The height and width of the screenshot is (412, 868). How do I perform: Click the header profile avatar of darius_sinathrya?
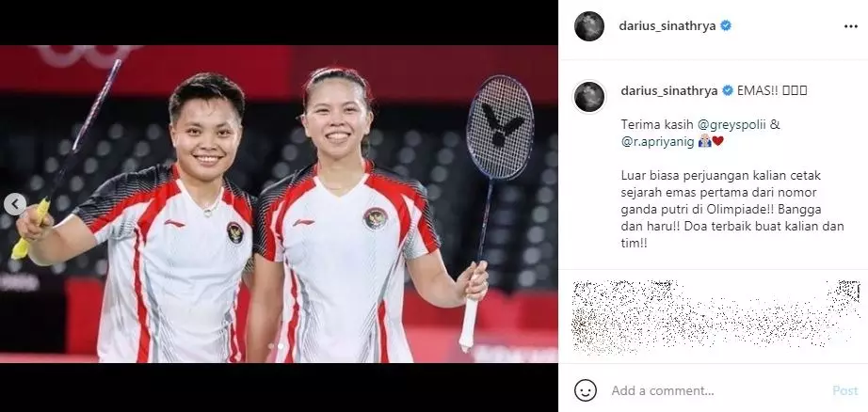tap(589, 26)
